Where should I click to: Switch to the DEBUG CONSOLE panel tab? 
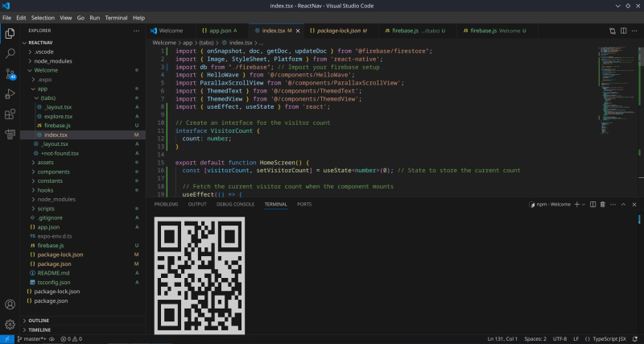[235, 205]
